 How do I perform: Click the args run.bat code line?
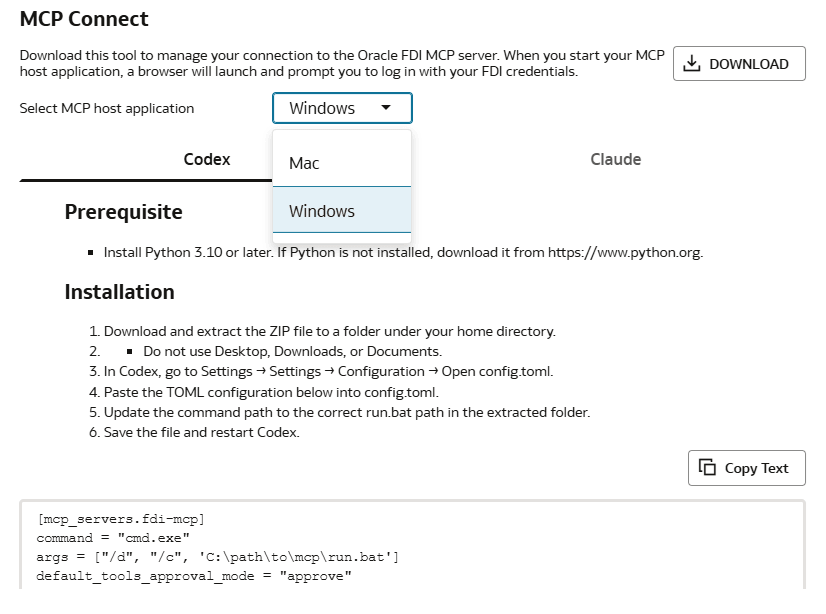[218, 557]
